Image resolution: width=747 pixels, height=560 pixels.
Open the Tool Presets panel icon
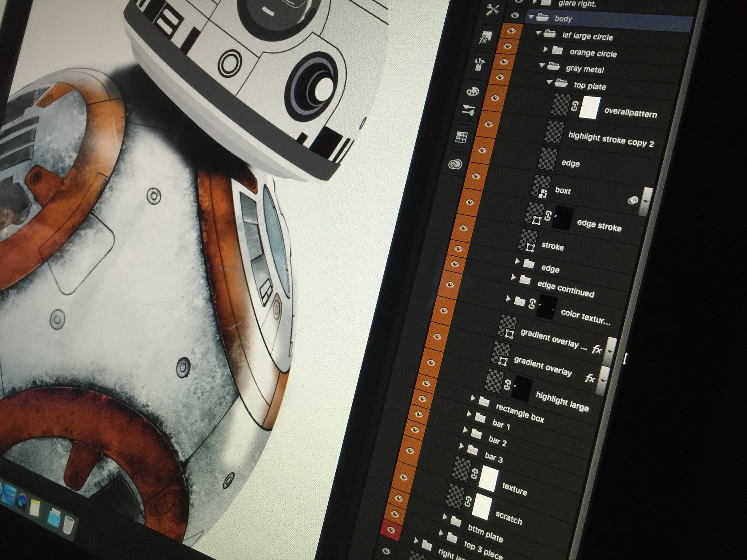pyautogui.click(x=492, y=9)
